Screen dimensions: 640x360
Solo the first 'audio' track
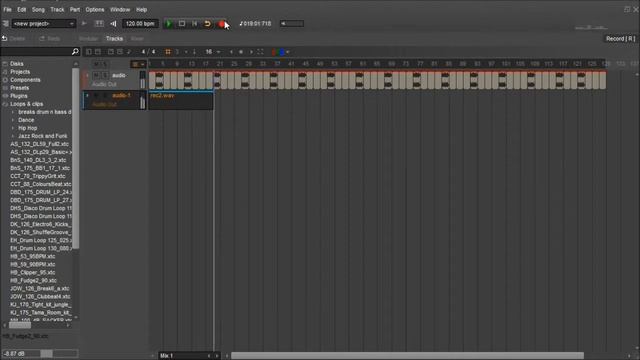pyautogui.click(x=104, y=75)
